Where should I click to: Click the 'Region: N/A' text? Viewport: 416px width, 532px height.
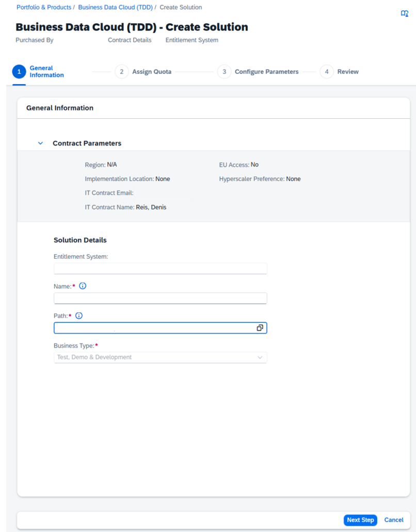[101, 165]
